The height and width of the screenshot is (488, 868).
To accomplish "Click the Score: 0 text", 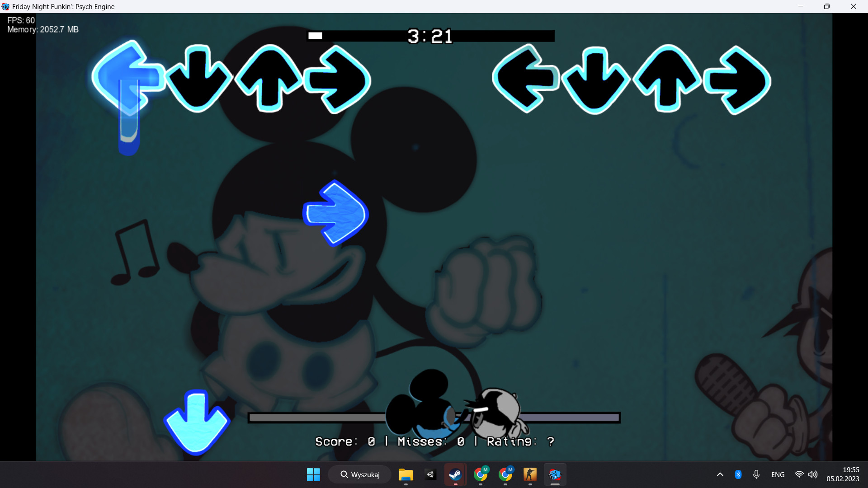I will point(345,441).
